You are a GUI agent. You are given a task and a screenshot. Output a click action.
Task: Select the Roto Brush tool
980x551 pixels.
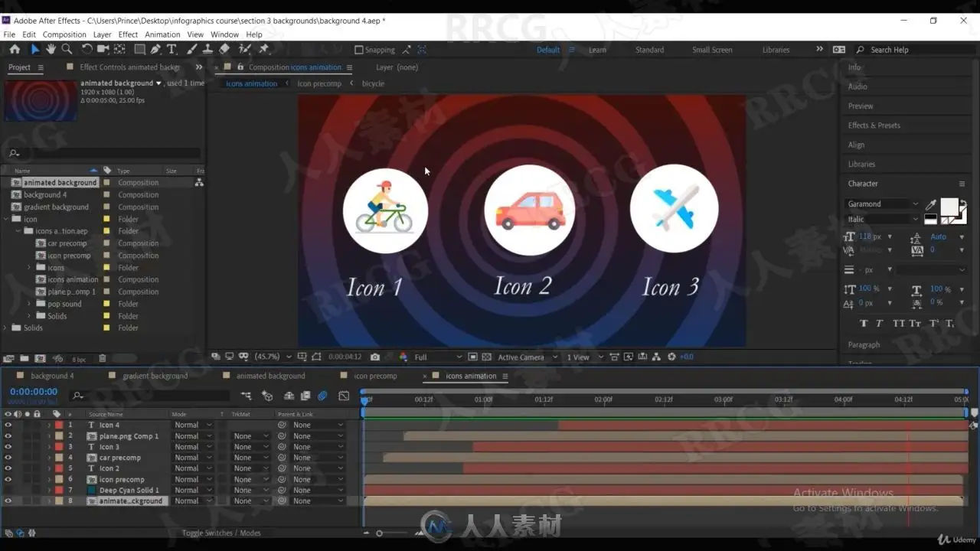click(245, 49)
